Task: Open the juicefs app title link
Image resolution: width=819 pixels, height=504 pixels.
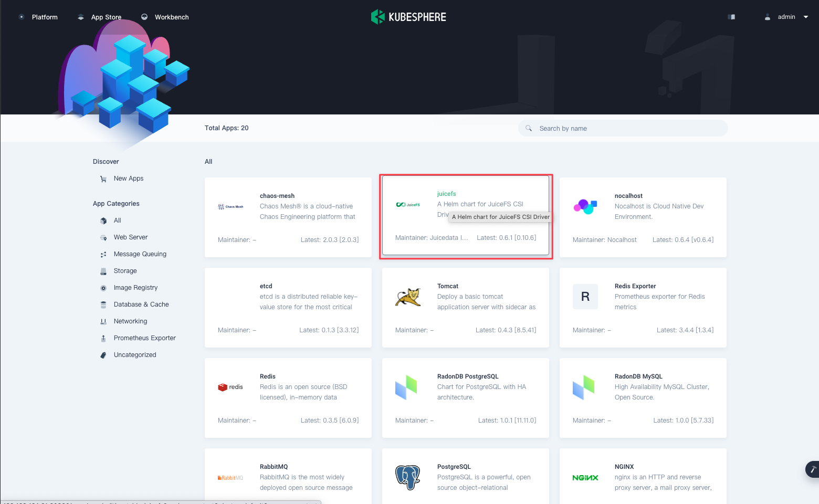Action: [446, 194]
